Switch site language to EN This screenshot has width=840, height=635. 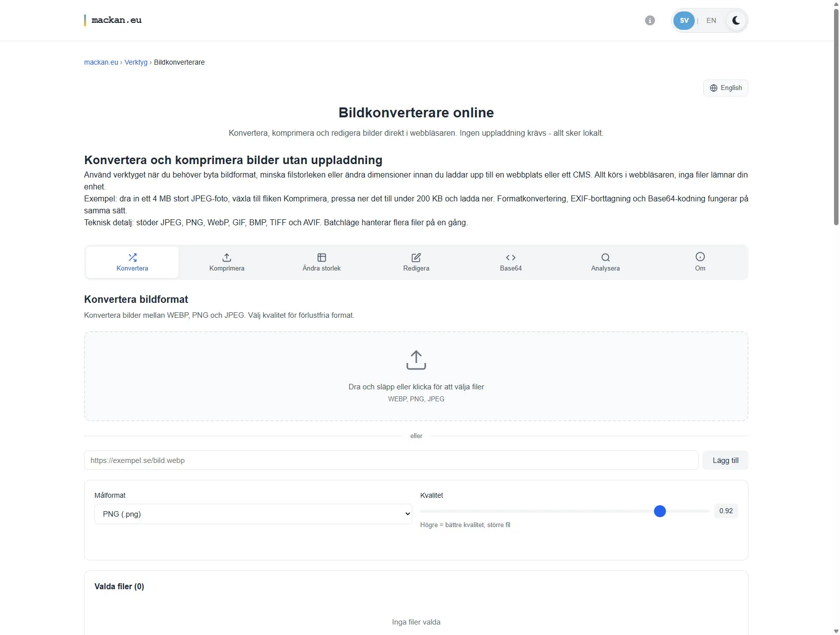[x=711, y=20]
